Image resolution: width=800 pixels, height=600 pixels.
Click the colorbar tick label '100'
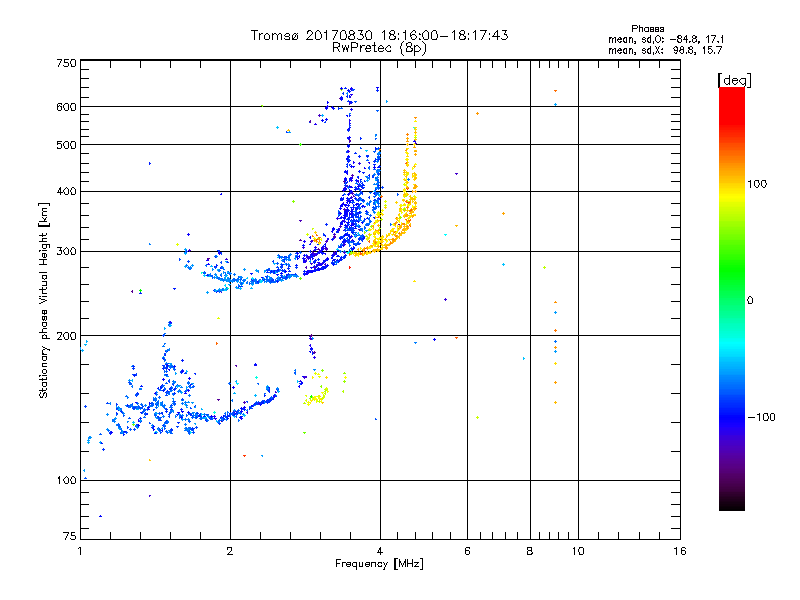tap(757, 184)
